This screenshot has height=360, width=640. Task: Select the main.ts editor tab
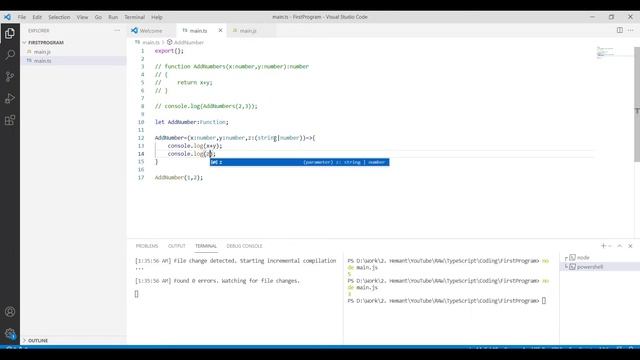point(198,31)
